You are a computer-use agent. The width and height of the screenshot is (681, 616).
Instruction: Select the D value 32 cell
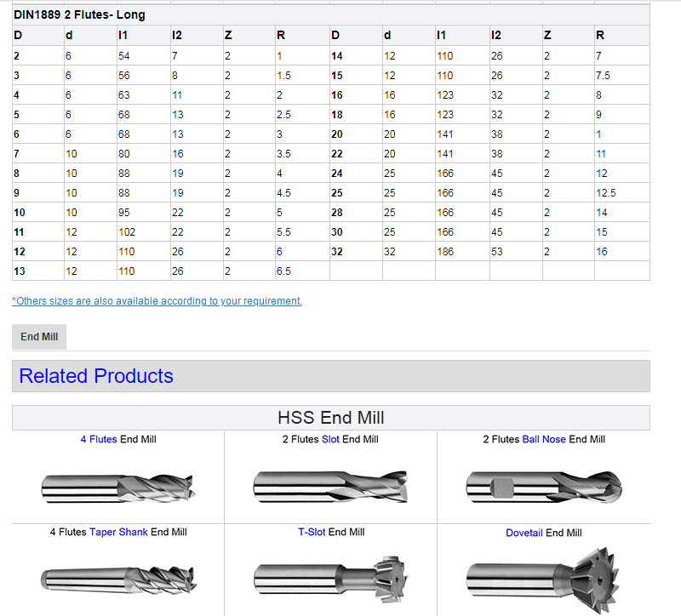click(x=356, y=251)
